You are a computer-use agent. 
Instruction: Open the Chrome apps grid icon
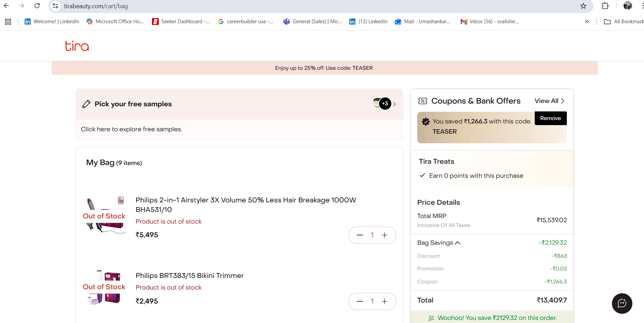(8, 22)
